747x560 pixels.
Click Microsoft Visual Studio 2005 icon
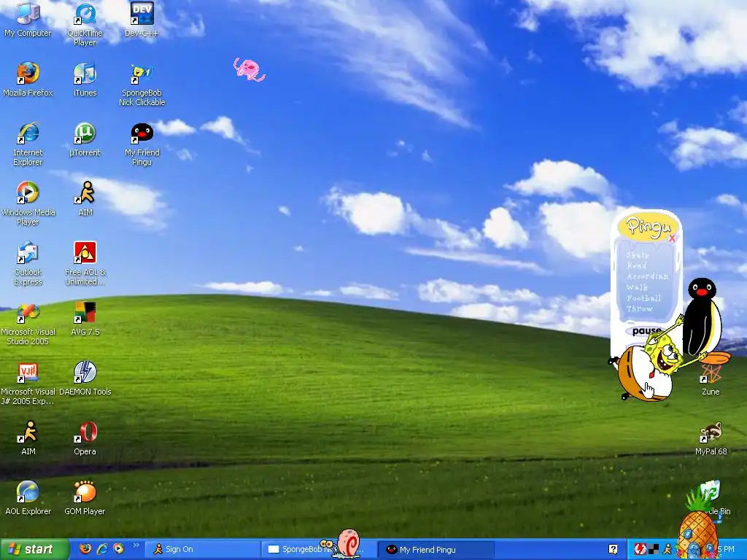tap(28, 323)
